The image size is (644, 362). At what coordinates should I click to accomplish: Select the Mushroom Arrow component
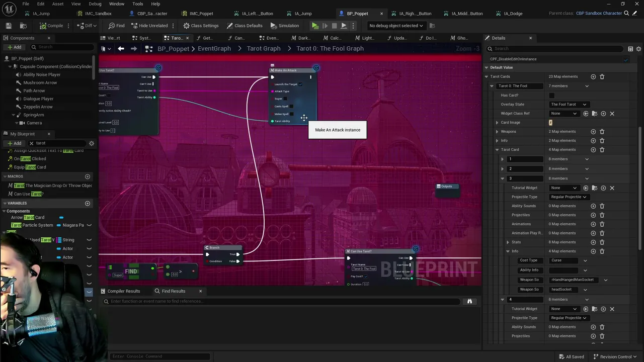[x=40, y=82]
